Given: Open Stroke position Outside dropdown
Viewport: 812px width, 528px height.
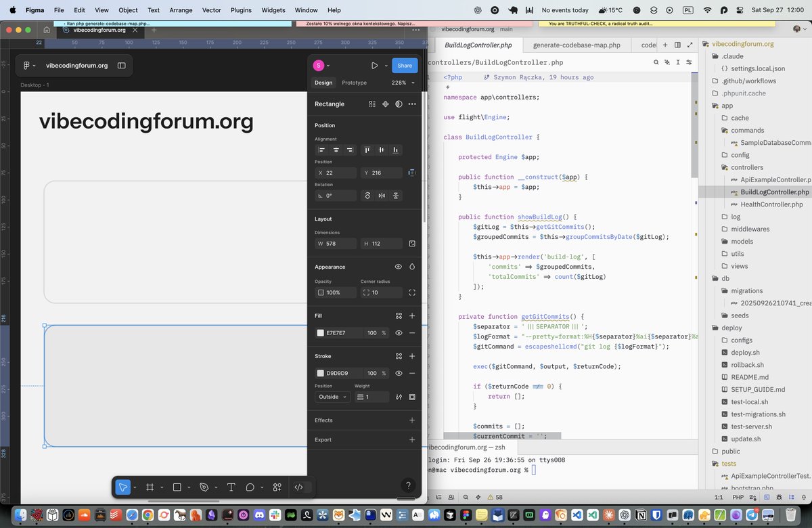Looking at the screenshot, I should click(332, 397).
